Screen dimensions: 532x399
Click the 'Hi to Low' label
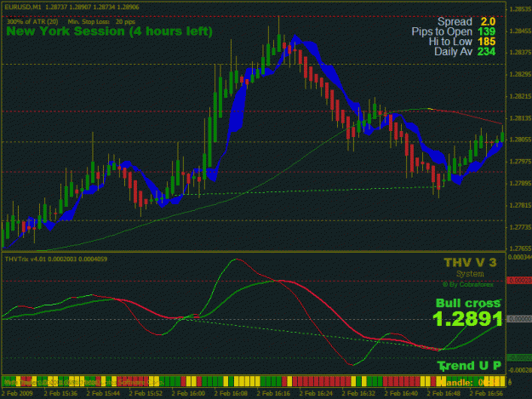coord(450,42)
